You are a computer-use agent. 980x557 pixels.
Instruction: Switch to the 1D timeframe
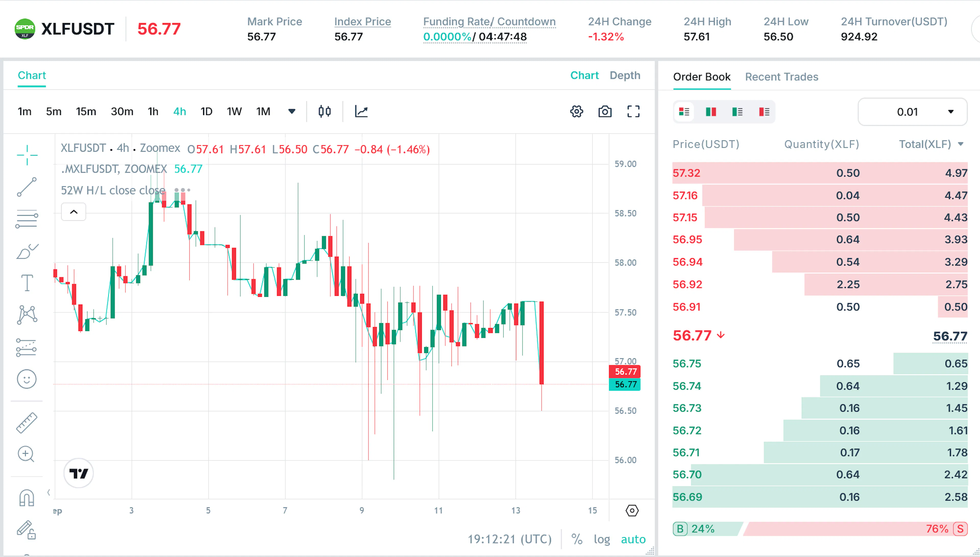(x=206, y=111)
